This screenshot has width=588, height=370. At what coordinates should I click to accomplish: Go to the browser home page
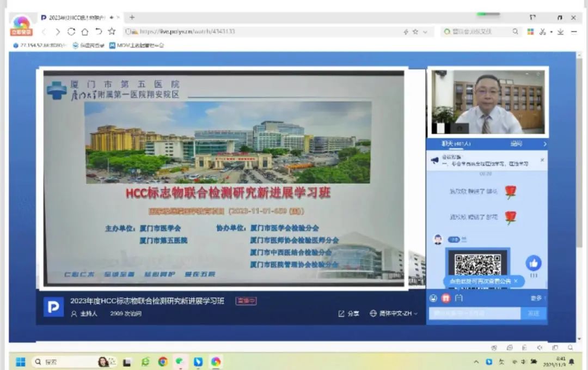coord(84,32)
